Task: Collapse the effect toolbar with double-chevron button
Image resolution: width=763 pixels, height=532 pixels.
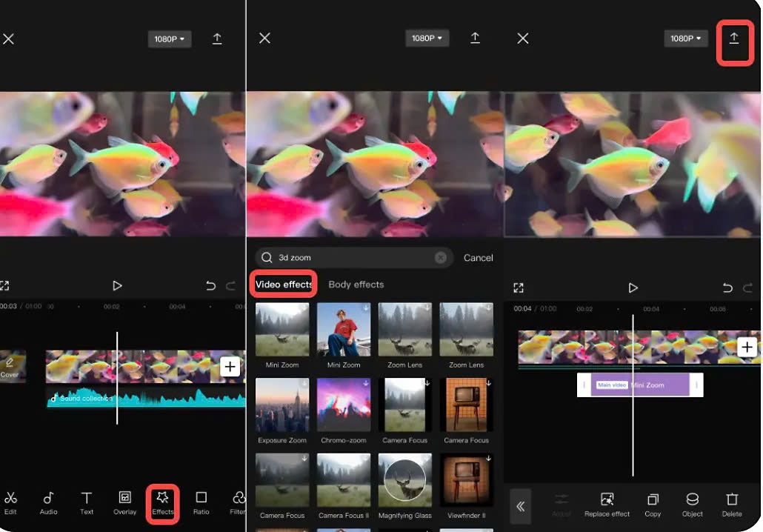Action: [520, 507]
